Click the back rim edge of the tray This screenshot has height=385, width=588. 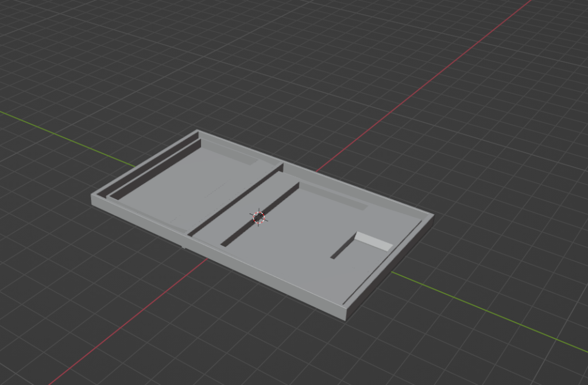(316, 172)
